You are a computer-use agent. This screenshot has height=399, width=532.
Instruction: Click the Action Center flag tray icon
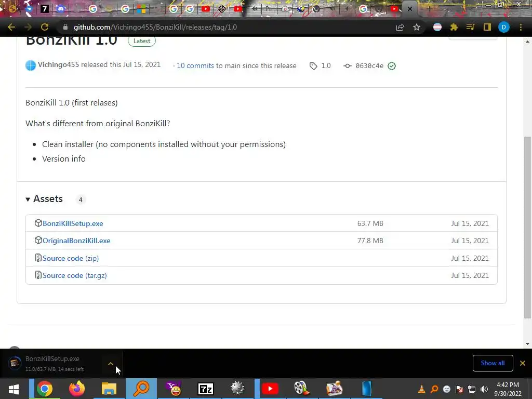tap(459, 389)
